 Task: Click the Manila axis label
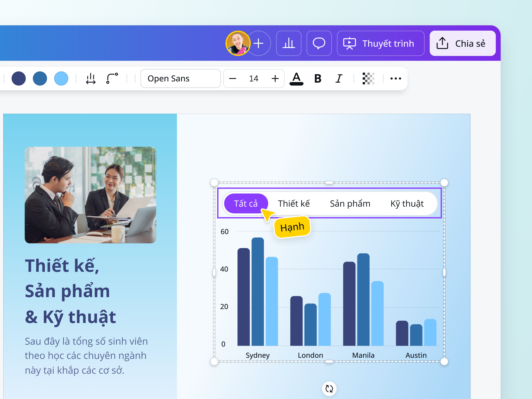(x=363, y=355)
